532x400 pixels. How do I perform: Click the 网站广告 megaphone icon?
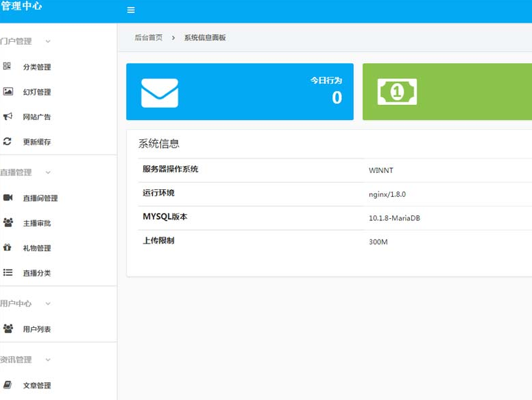[x=8, y=117]
